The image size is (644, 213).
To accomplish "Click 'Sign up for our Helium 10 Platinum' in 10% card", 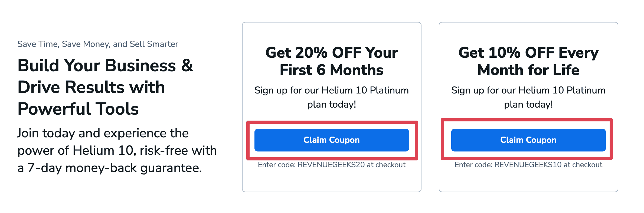I will point(528,91).
